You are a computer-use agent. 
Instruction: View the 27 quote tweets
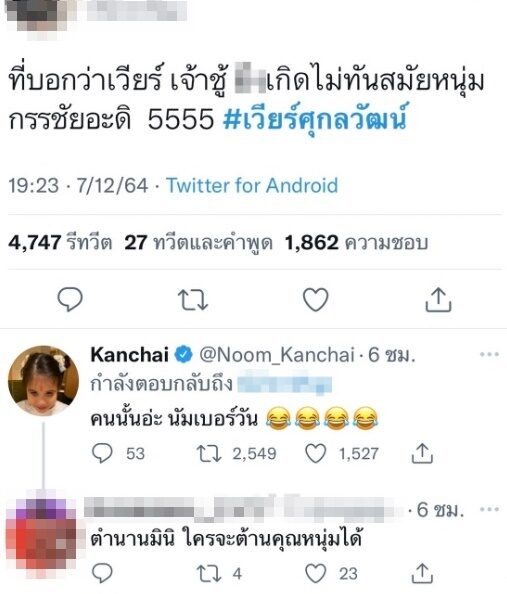(x=199, y=242)
